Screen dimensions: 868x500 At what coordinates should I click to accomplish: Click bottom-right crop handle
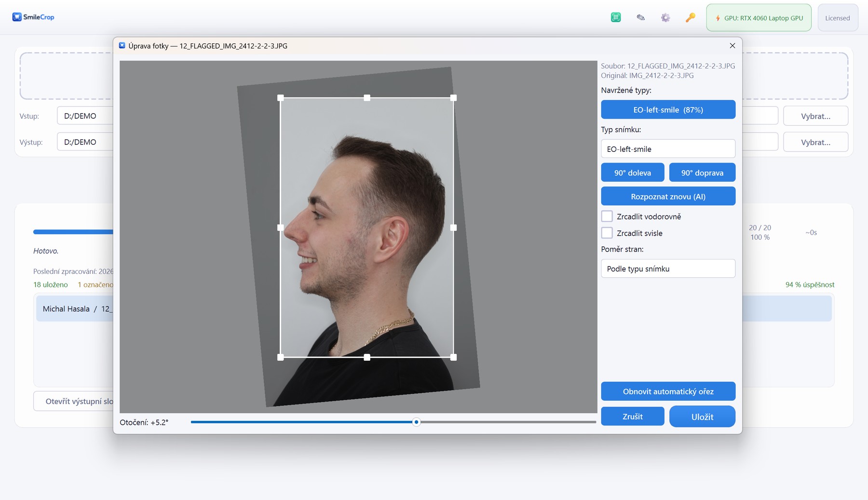[x=453, y=357]
